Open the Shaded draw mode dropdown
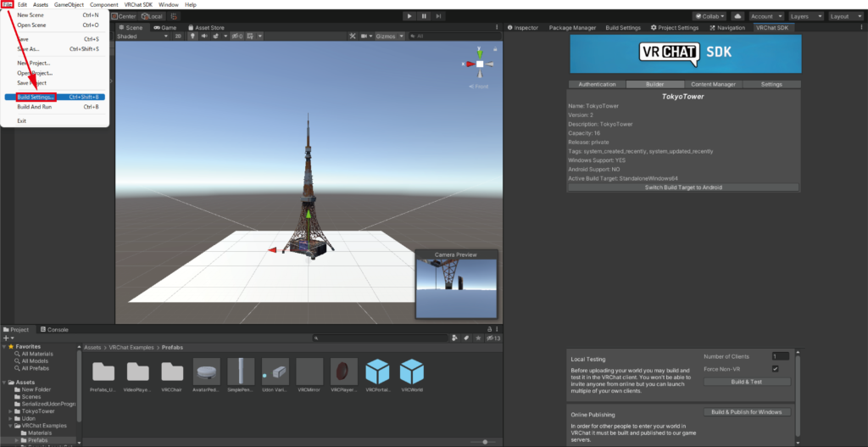This screenshot has width=868, height=447. tap(142, 36)
